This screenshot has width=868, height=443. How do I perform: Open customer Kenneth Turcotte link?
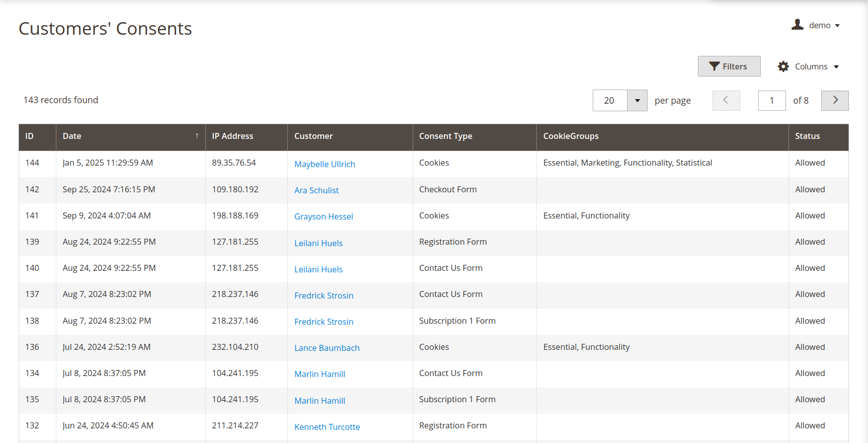point(327,427)
